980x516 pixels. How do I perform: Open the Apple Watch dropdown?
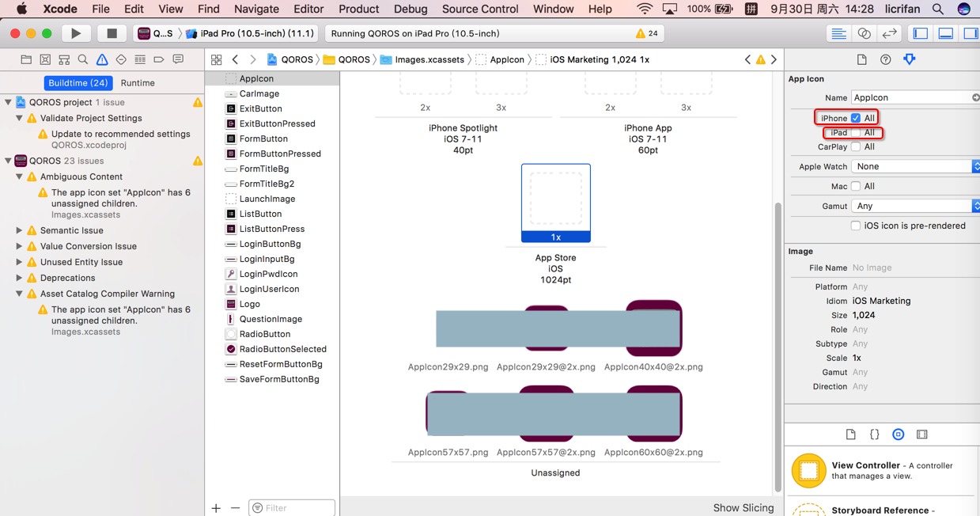(916, 166)
